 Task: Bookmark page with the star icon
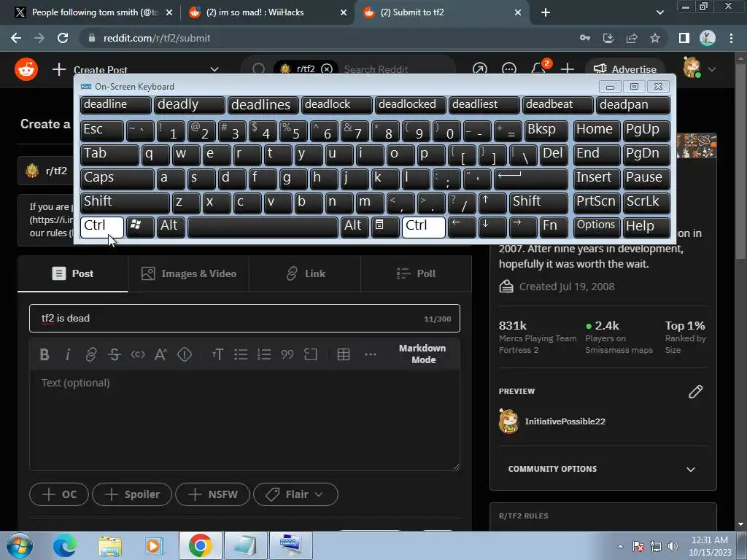pos(655,38)
